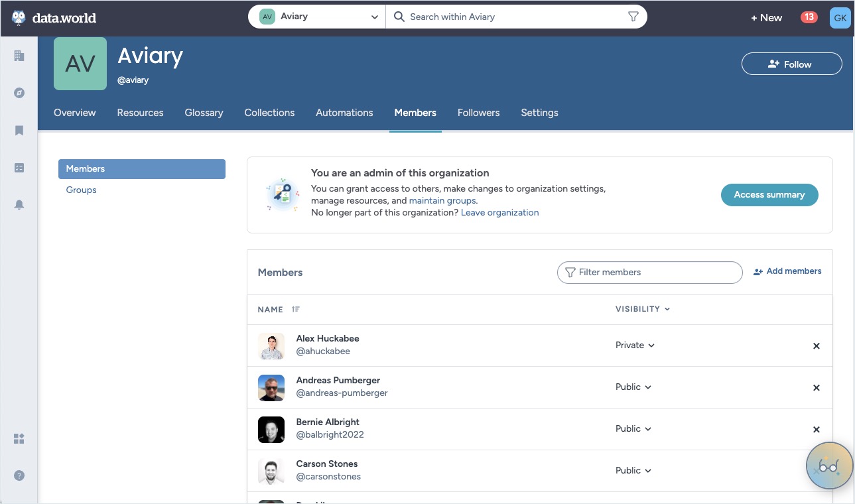
Task: Open Alex Huckabee's name link
Action: (x=328, y=338)
